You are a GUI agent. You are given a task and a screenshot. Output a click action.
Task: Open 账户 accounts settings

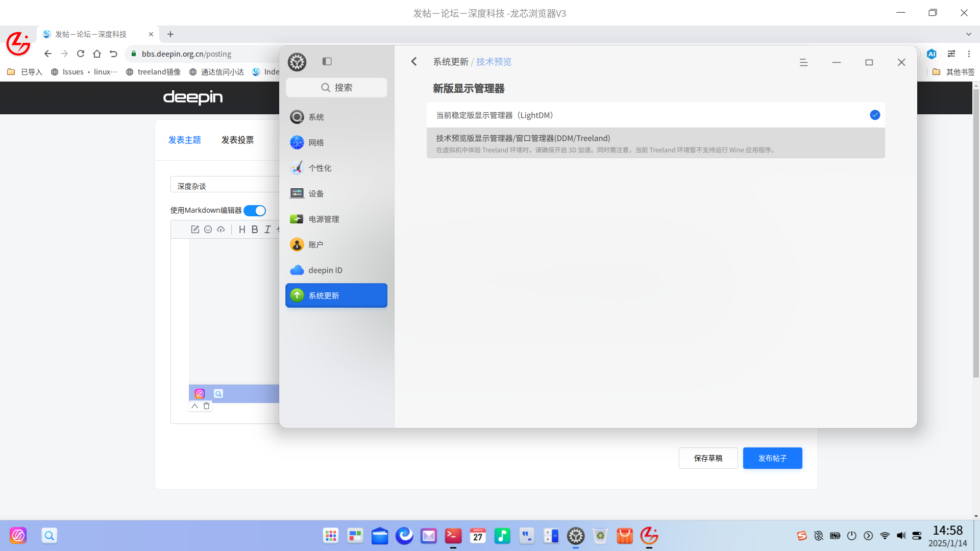[336, 244]
